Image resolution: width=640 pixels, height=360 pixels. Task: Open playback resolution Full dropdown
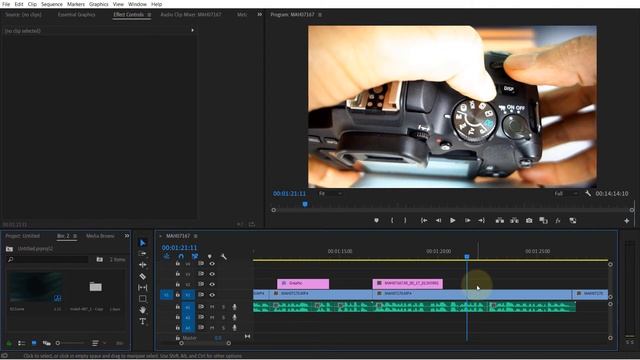click(566, 193)
